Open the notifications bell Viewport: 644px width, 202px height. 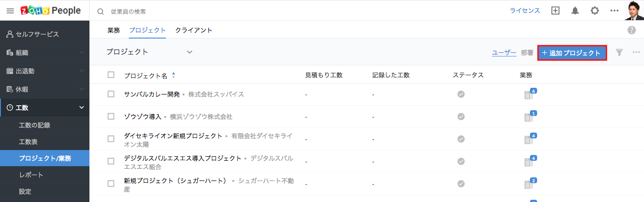[x=575, y=11]
